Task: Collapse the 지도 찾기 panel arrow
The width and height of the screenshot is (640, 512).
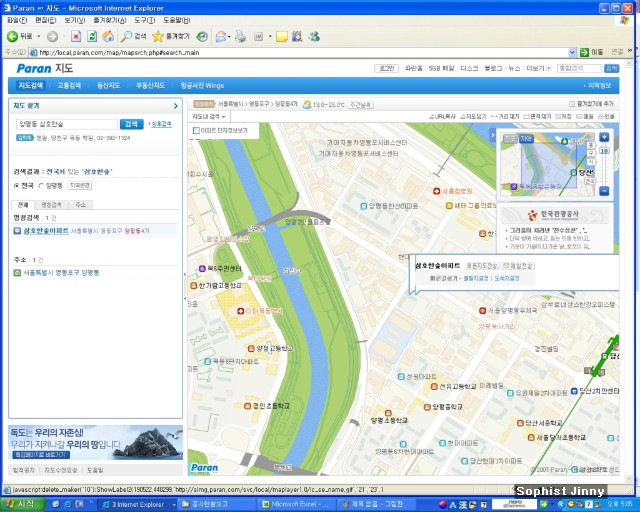Action: [176, 106]
